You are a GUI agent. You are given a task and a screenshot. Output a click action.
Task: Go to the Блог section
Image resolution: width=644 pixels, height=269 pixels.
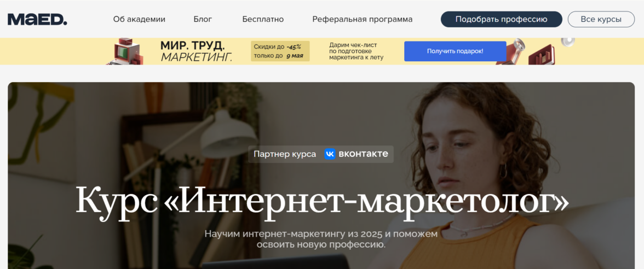click(x=203, y=19)
